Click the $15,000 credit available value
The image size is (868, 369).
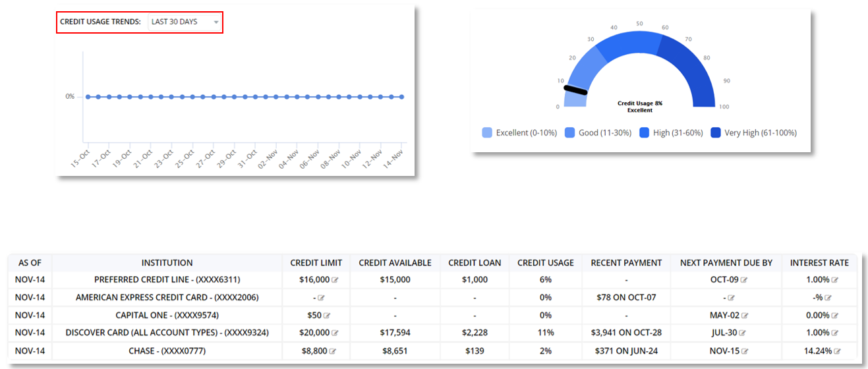click(395, 280)
